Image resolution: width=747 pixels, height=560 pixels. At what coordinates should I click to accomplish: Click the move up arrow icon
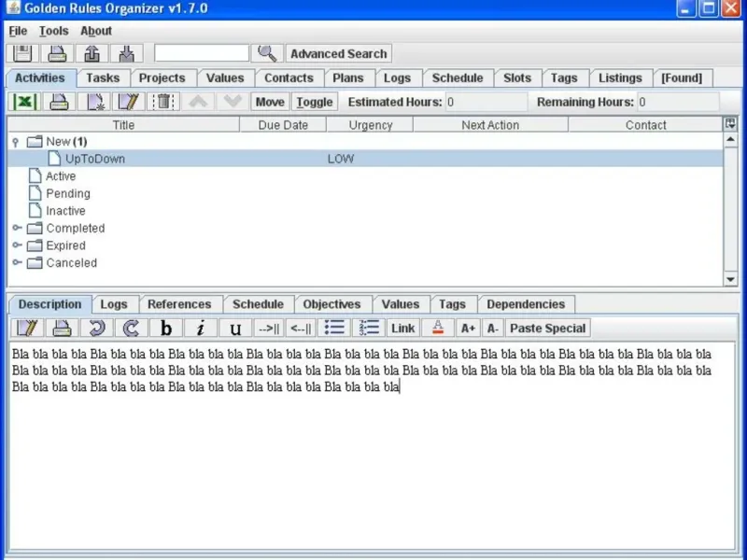click(198, 102)
